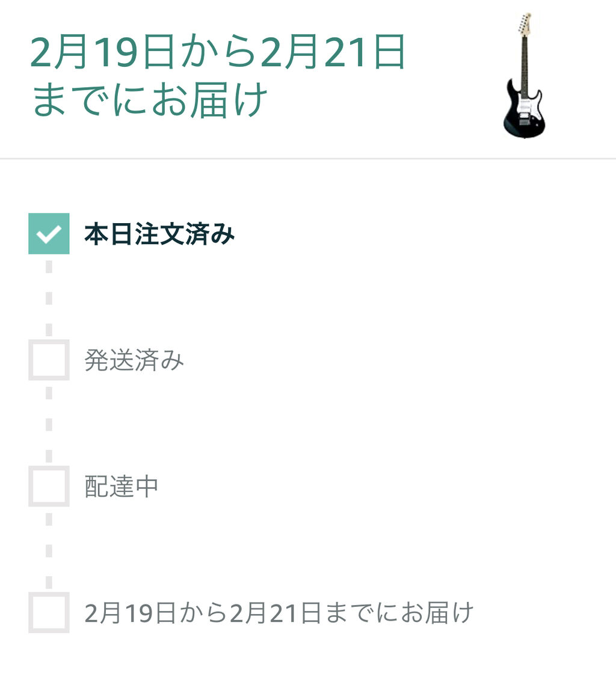Viewport: 616px width, 682px height.
Task: Click the gray 2月19日から2月21日までにお届け step text
Action: point(279,612)
